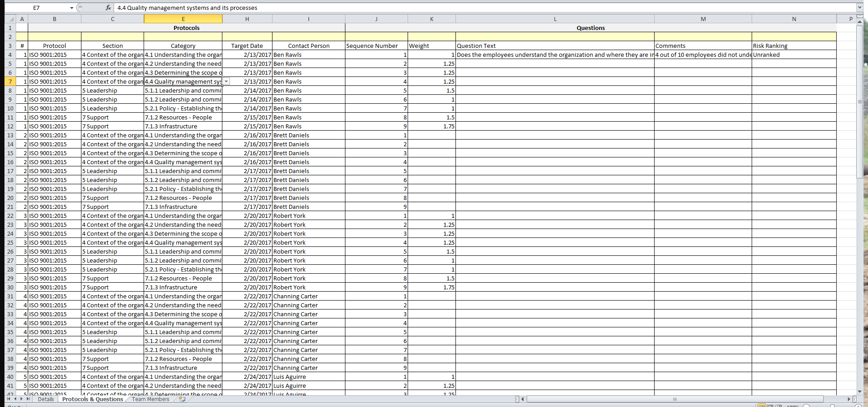868x407 pixels.
Task: Click 7.1.2 Resources - People in row 11
Action: (x=183, y=117)
